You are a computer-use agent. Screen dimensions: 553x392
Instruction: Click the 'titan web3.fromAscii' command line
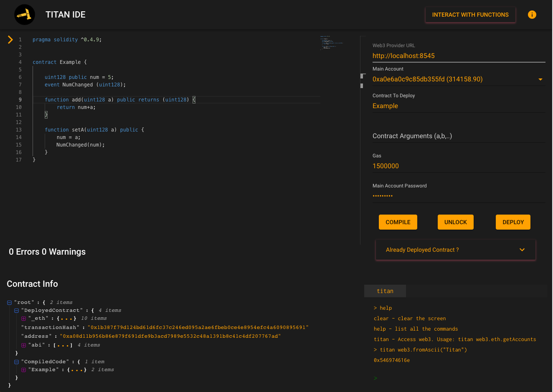421,350
